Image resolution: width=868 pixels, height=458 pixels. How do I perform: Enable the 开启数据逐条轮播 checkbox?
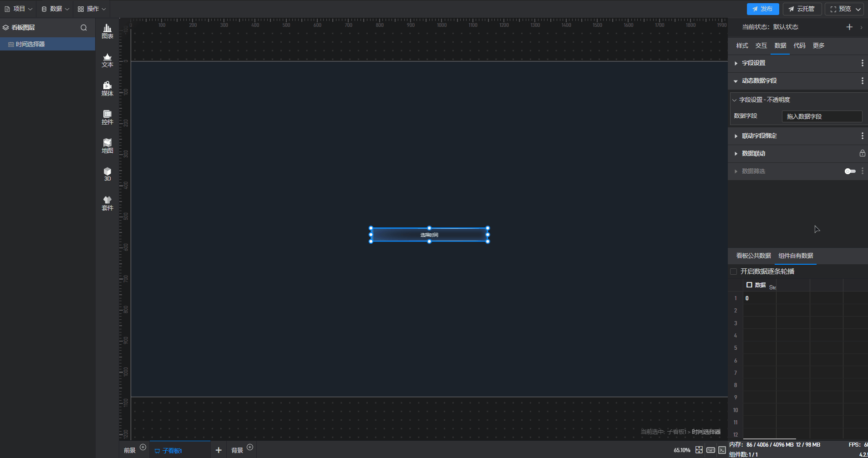(733, 272)
